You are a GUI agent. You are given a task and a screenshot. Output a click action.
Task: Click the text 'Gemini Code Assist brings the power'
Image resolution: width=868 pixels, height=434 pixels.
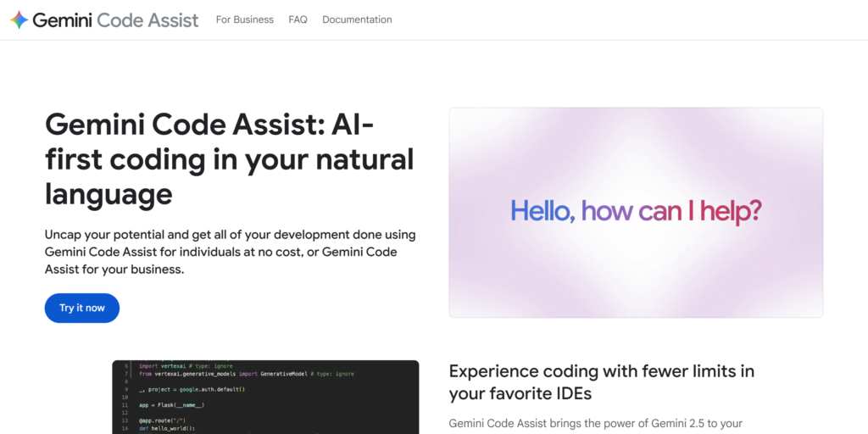595,424
